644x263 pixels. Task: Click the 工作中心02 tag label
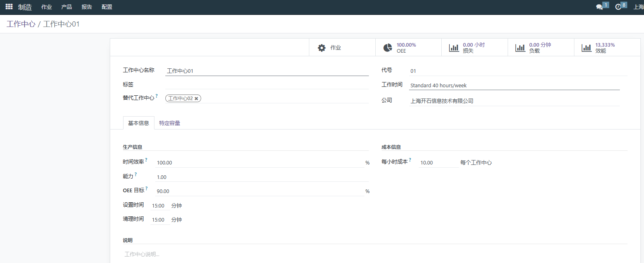(x=181, y=99)
